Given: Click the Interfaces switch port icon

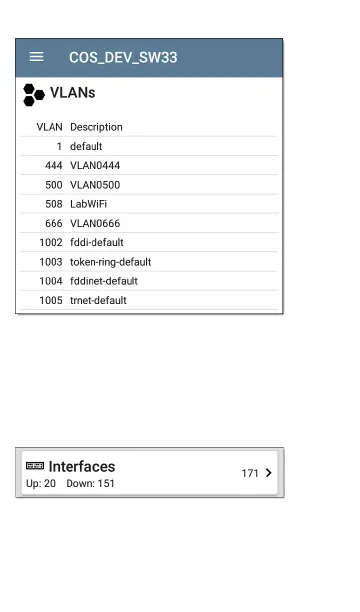Looking at the screenshot, I should click(35, 466).
